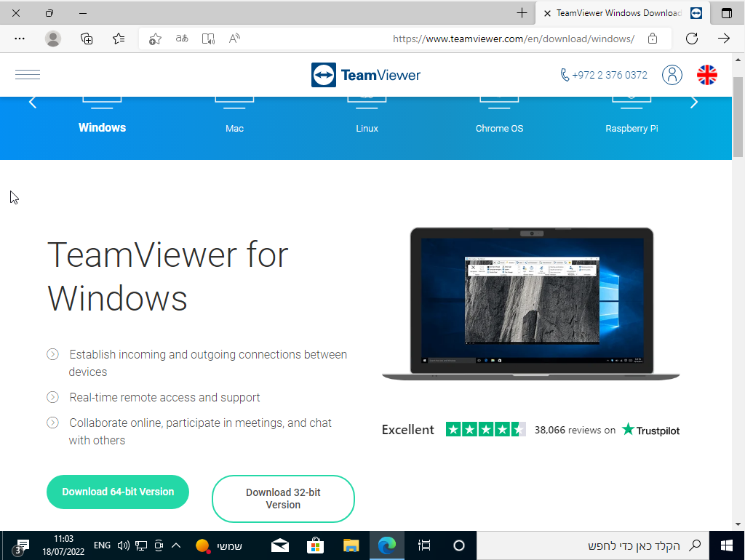The width and height of the screenshot is (745, 560).
Task: Add this page to favorites
Action: click(x=155, y=39)
